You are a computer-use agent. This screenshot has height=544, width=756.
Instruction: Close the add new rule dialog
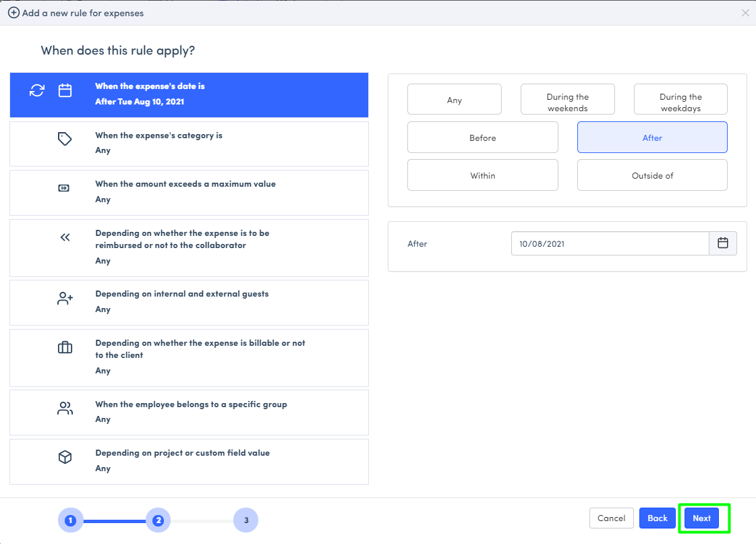tap(745, 13)
